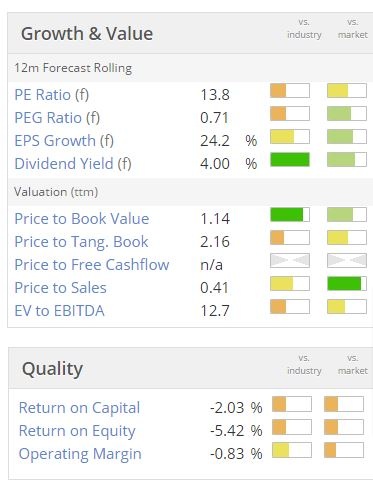Open the Dividend Yield (f) link
The image size is (373, 488).
click(x=73, y=164)
